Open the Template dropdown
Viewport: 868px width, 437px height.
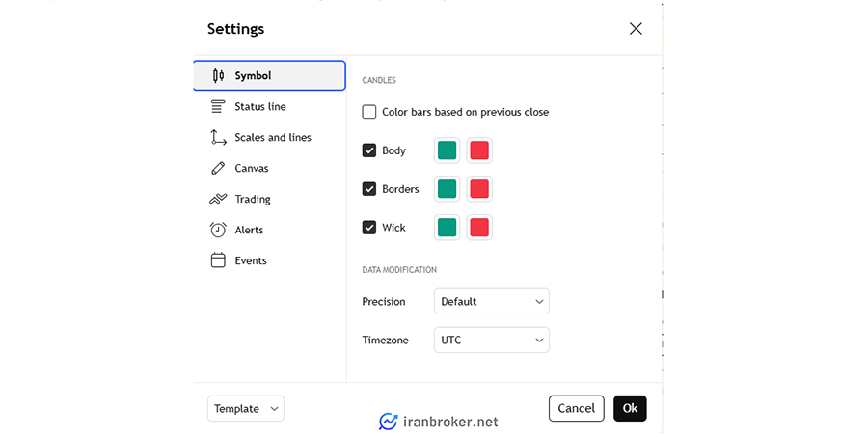(246, 408)
